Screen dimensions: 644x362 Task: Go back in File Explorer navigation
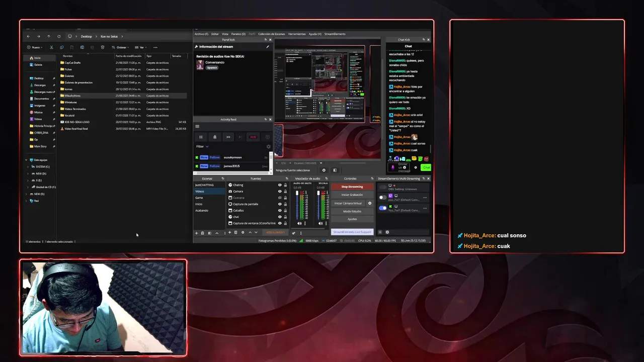(28, 36)
